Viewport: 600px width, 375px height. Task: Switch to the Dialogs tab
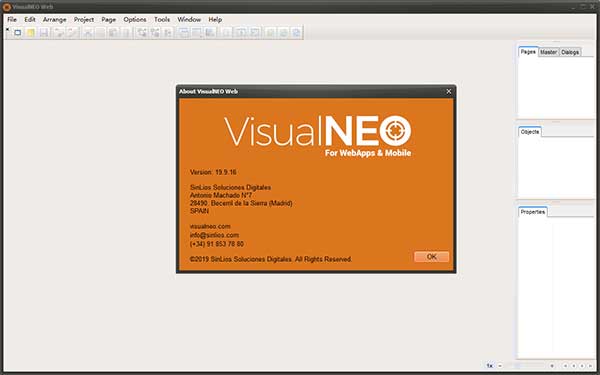pyautogui.click(x=570, y=52)
